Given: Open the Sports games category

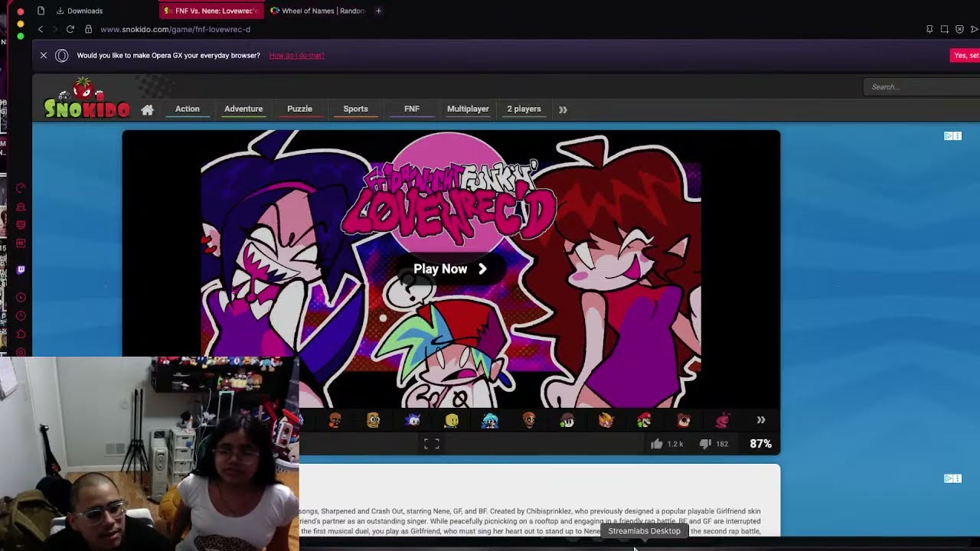Looking at the screenshot, I should 355,109.
